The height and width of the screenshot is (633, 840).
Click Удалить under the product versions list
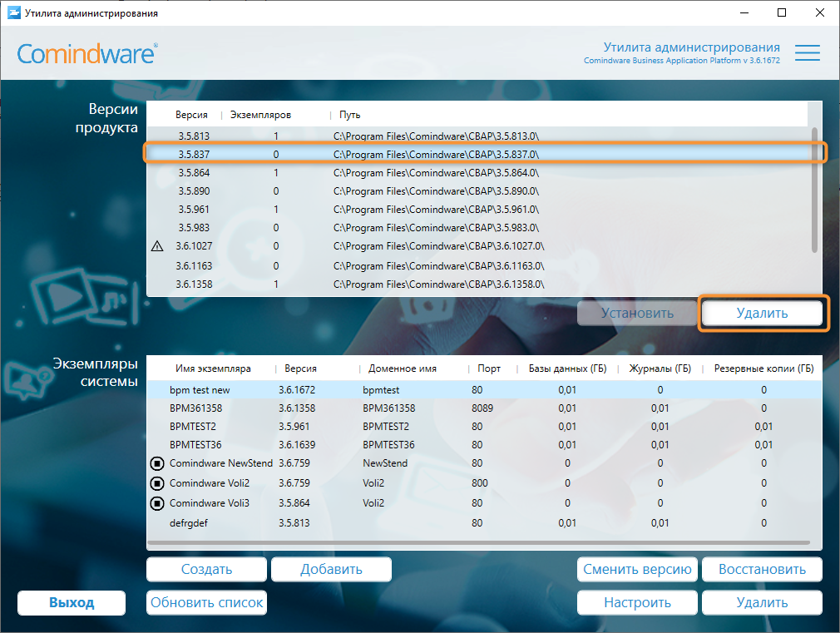pyautogui.click(x=762, y=313)
